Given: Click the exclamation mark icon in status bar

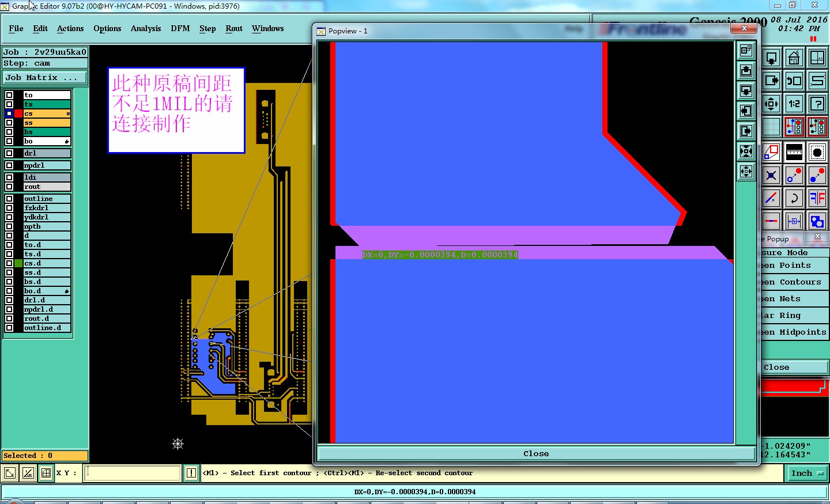Looking at the screenshot, I should tap(191, 473).
